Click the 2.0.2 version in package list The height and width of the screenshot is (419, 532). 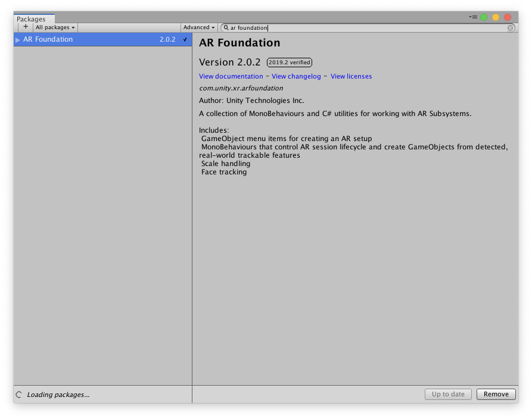[167, 39]
